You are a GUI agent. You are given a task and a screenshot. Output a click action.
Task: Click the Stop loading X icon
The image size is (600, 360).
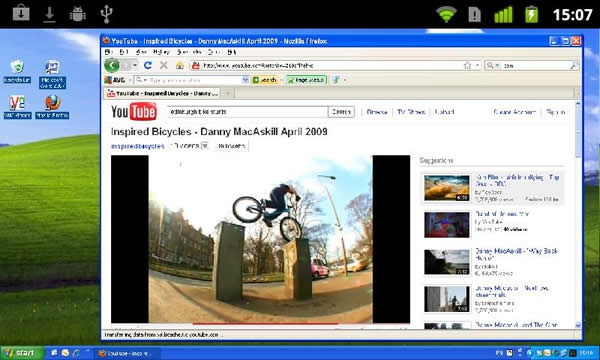(164, 65)
